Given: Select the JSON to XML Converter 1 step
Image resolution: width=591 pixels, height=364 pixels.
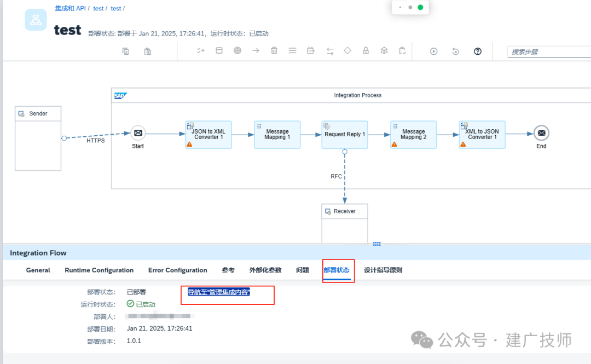Looking at the screenshot, I should [208, 135].
